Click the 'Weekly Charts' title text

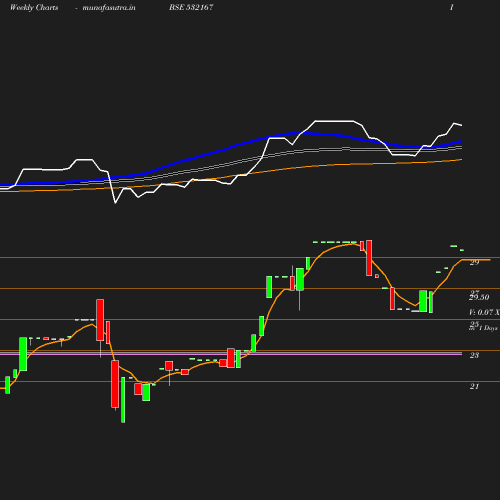[x=34, y=7]
